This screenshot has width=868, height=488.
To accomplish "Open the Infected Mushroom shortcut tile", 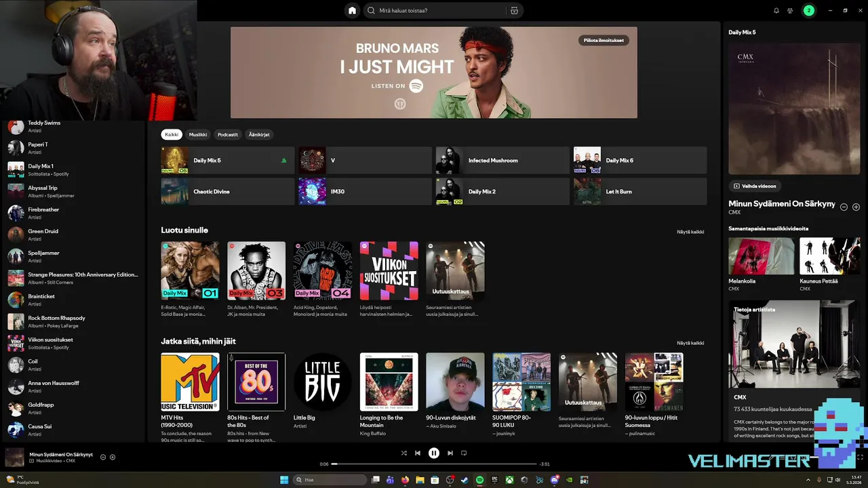I will (502, 161).
